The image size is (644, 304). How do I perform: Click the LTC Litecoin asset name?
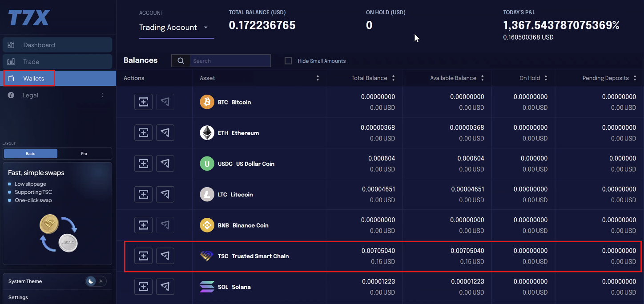[x=235, y=194]
